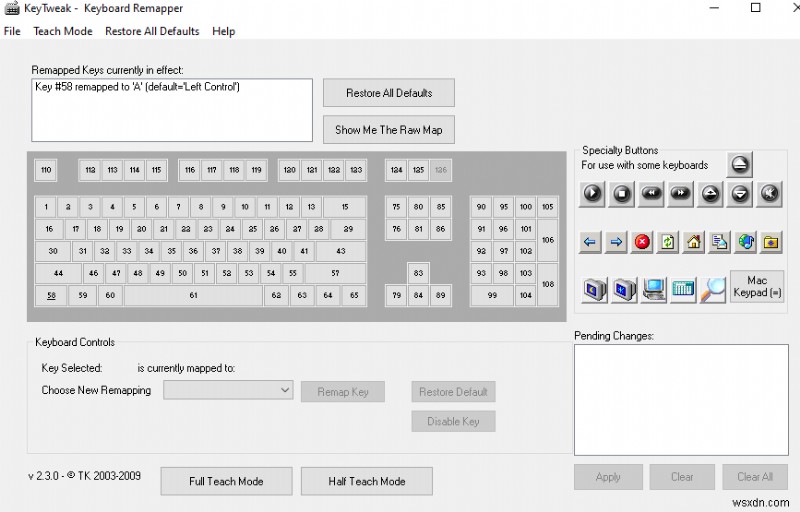The width and height of the screenshot is (800, 512).
Task: Click the Disable Key button
Action: pos(453,421)
